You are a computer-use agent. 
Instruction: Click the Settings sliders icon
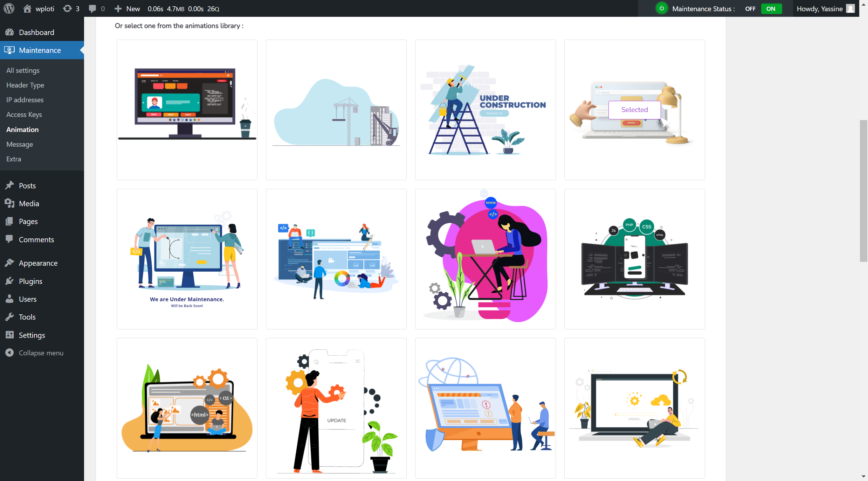(x=9, y=335)
